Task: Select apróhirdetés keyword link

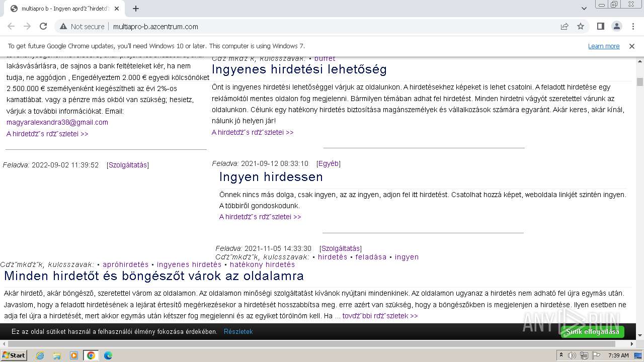Action: coord(126,264)
